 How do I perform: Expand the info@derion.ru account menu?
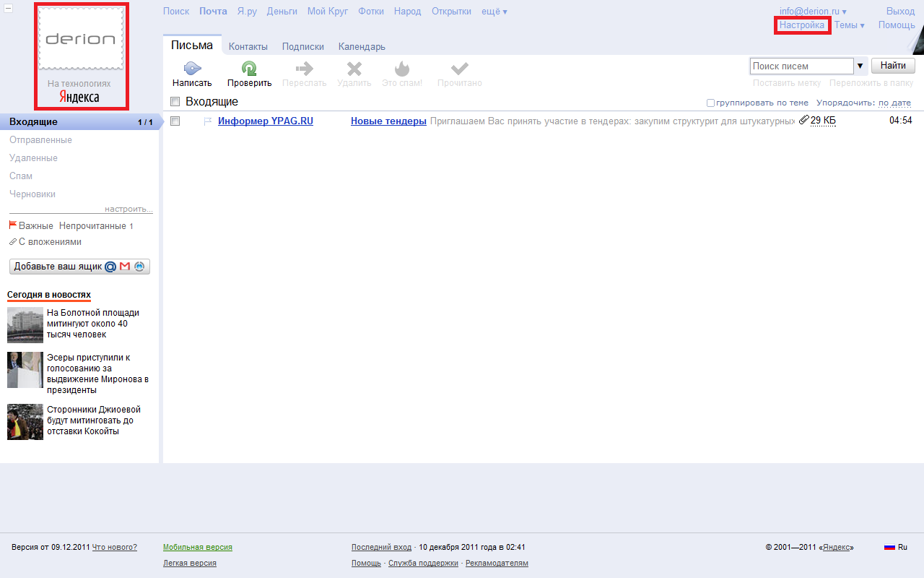click(813, 12)
